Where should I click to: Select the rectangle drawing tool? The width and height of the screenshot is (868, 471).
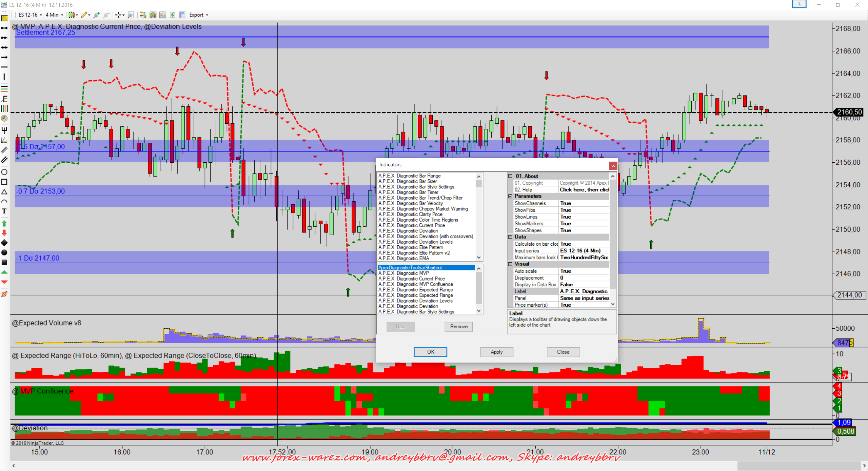click(4, 182)
